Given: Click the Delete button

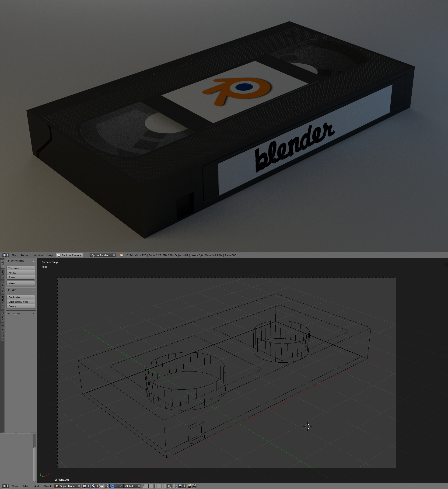Looking at the screenshot, I should (21, 306).
